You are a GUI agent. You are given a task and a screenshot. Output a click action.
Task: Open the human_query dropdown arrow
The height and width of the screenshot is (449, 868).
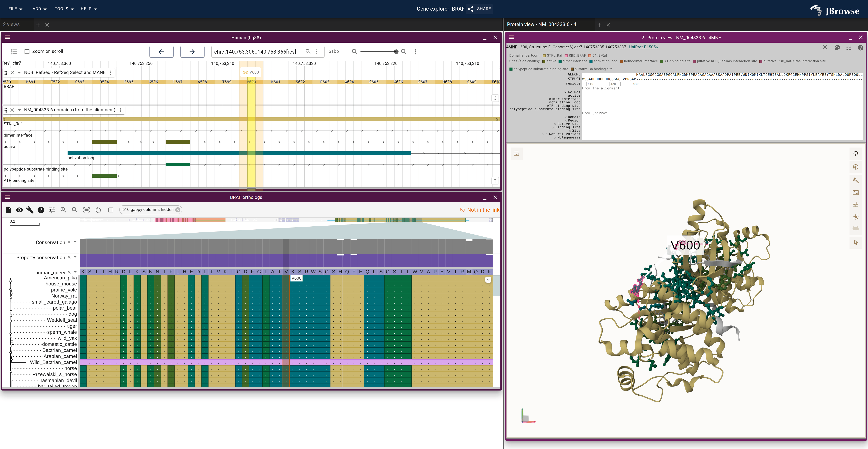pyautogui.click(x=75, y=272)
